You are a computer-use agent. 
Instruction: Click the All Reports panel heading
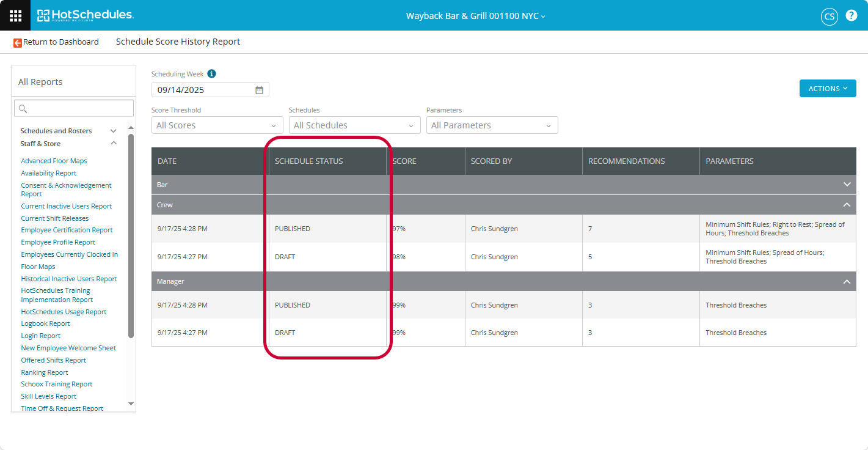pyautogui.click(x=40, y=82)
